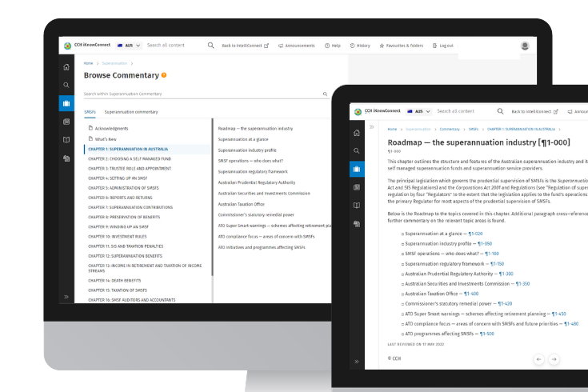This screenshot has height=392, width=588.
Task: Click the Help icon in header
Action: coord(332,46)
